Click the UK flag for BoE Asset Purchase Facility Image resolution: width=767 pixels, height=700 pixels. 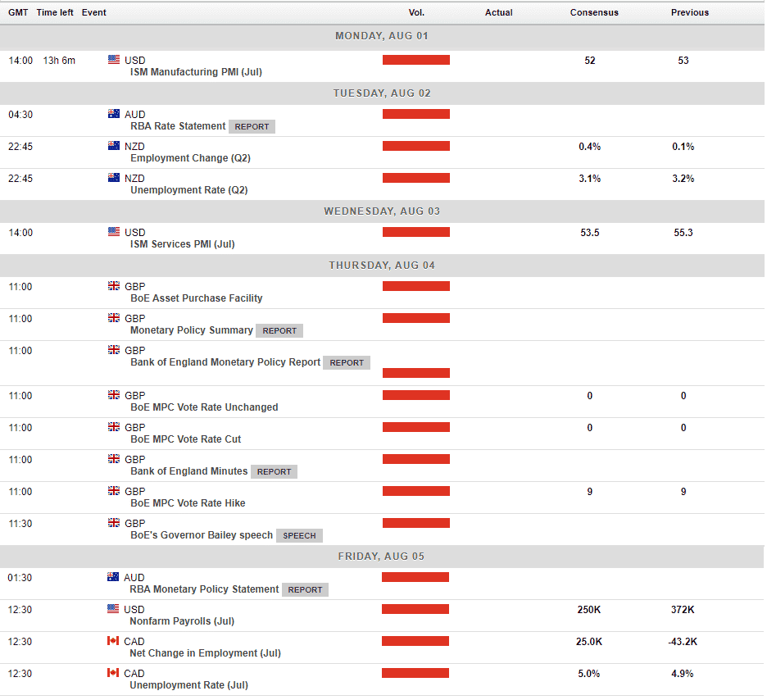113,286
